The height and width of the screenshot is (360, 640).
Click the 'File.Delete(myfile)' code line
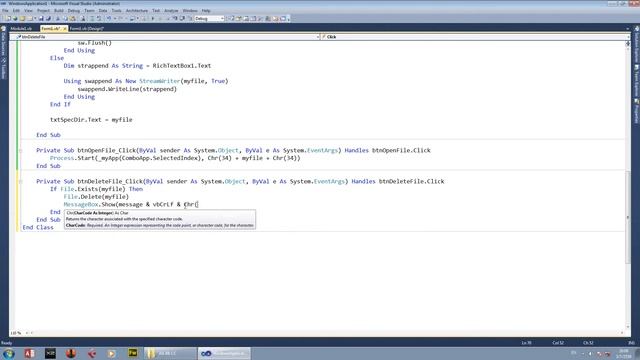tap(96, 197)
